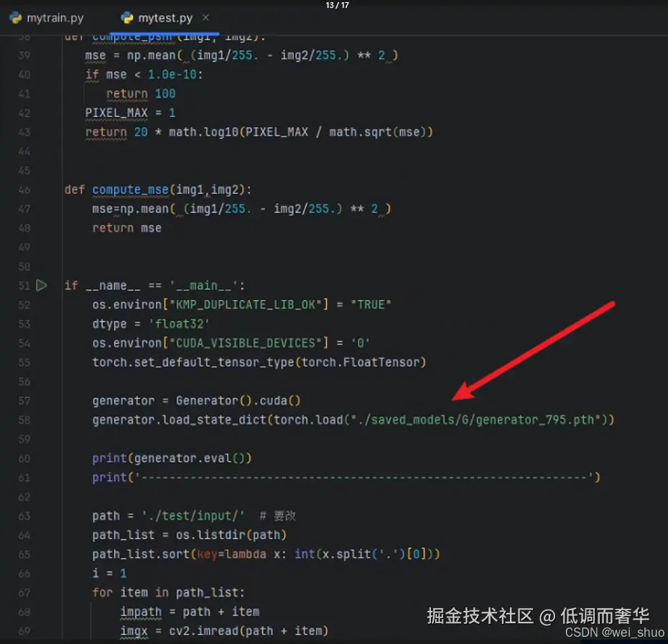
Task: Click the './test/input/' path string
Action: pos(194,515)
